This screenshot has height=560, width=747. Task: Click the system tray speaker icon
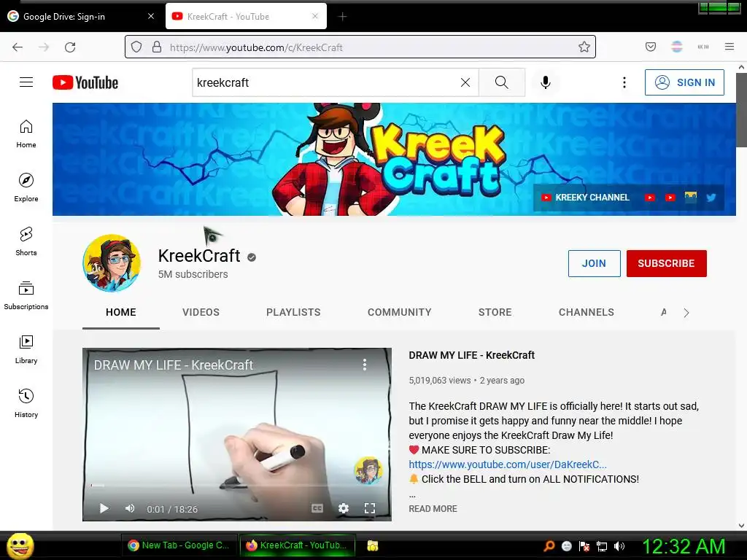click(x=619, y=546)
